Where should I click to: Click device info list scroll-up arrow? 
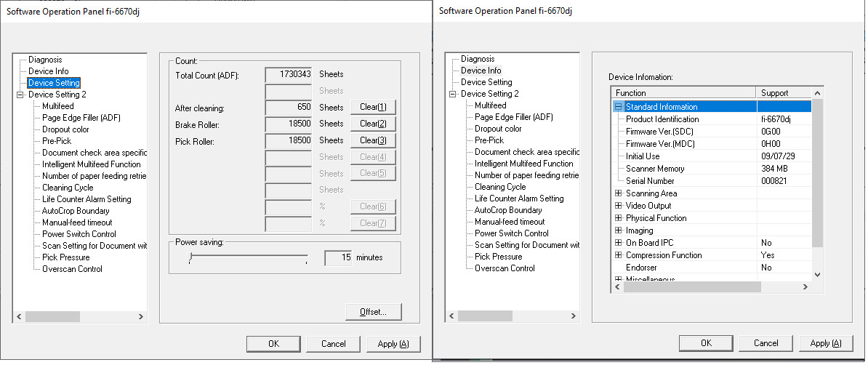pyautogui.click(x=818, y=93)
